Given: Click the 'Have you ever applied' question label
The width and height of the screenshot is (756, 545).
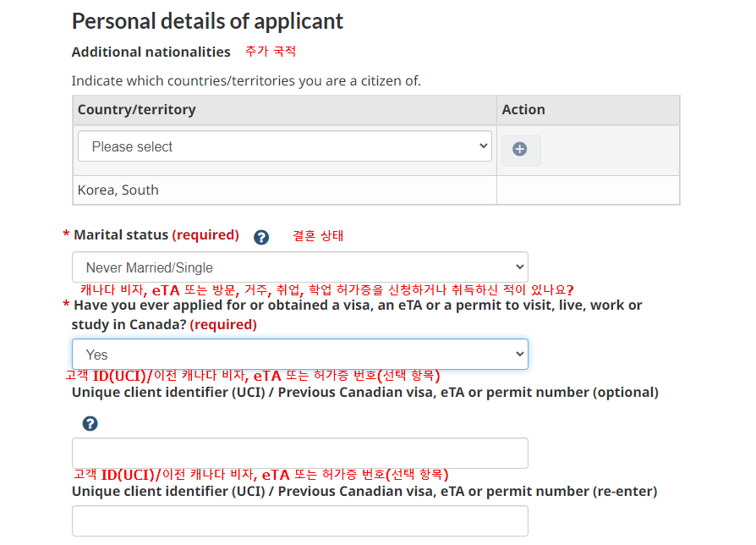Looking at the screenshot, I should (x=357, y=306).
